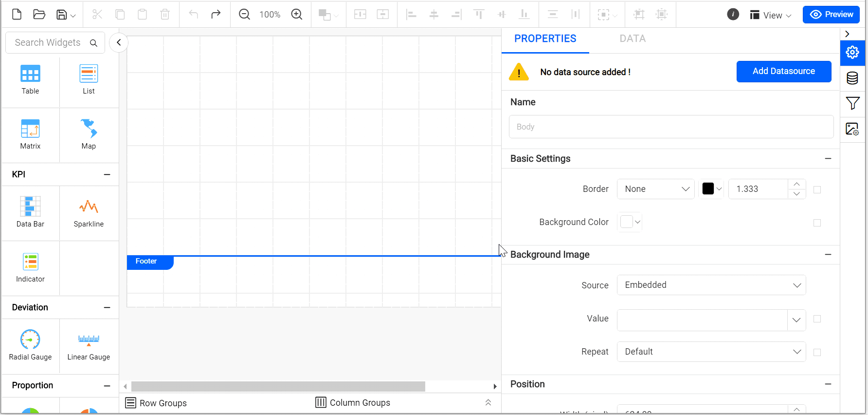Toggle the checkbox beside Background Color
This screenshot has width=868, height=415.
click(x=817, y=223)
